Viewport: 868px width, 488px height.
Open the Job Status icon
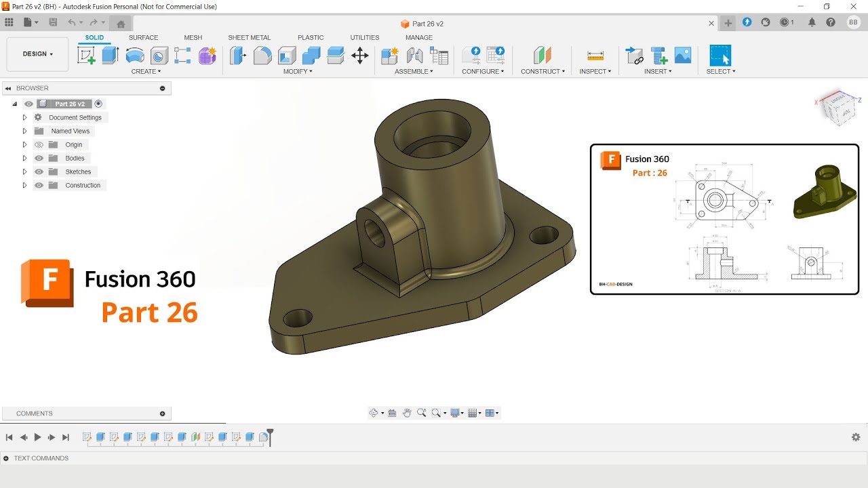pyautogui.click(x=786, y=22)
